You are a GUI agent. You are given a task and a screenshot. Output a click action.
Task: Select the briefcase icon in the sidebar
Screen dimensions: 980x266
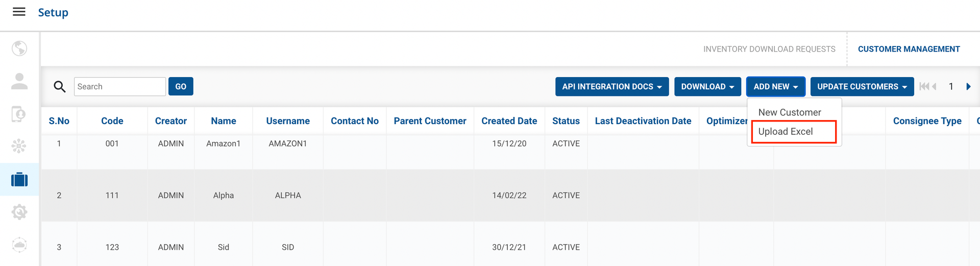[19, 180]
